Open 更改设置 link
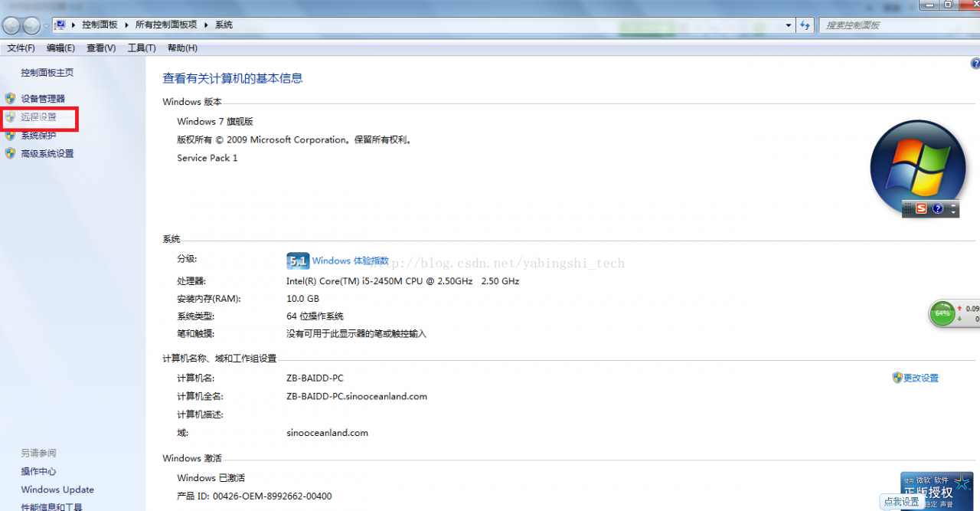The image size is (980, 511). tap(921, 378)
